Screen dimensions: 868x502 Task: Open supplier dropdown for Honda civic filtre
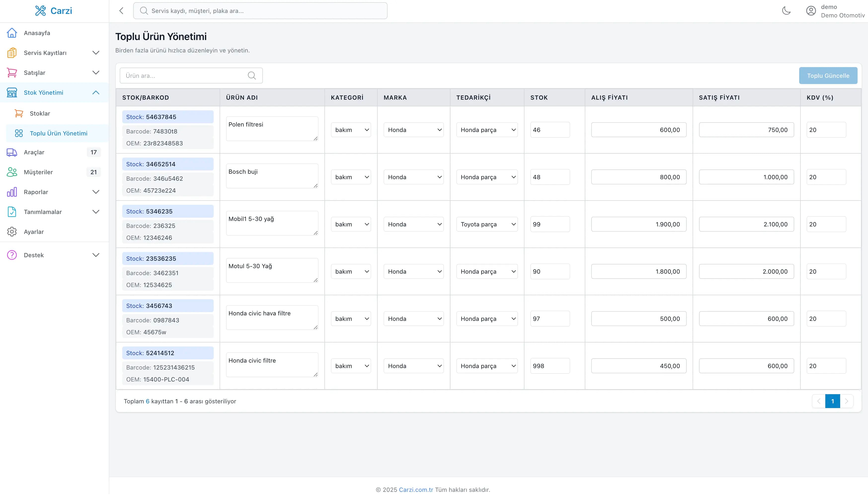[487, 366]
